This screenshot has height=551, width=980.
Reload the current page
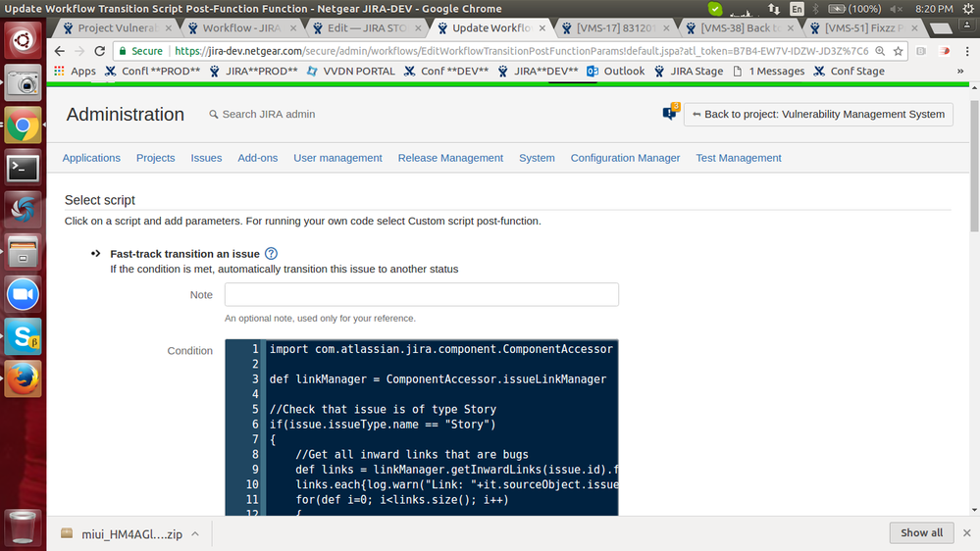99,51
